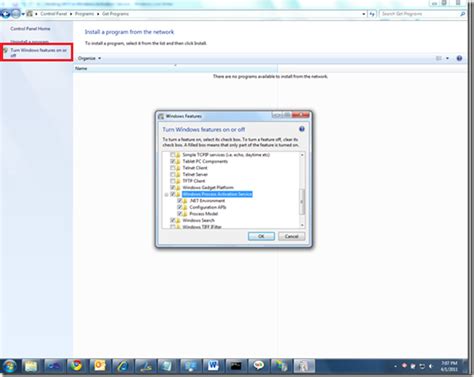Open the address bar history dropdown

(x=364, y=14)
